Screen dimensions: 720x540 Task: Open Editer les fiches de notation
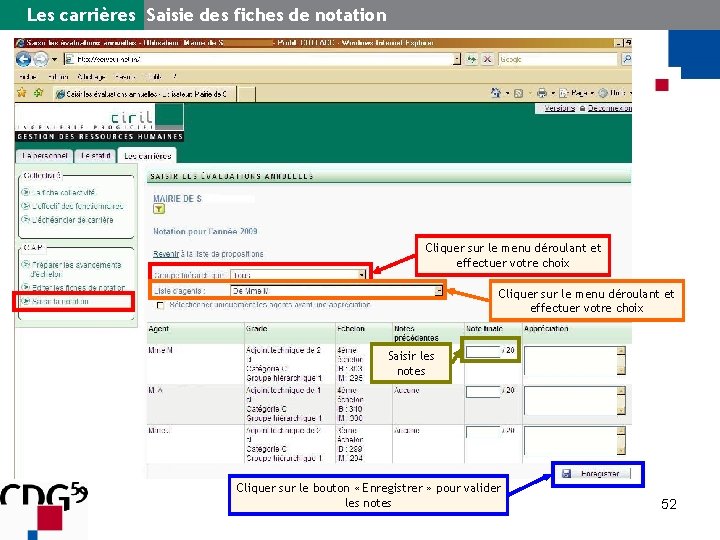coord(78,287)
